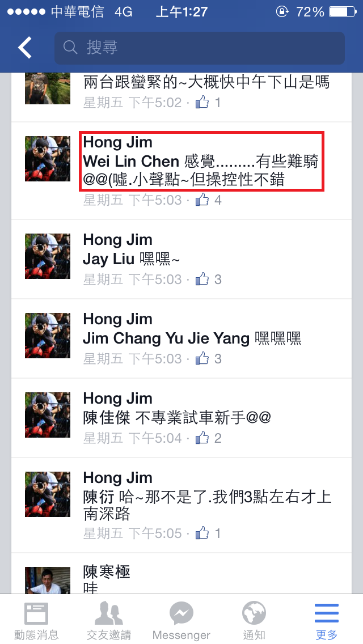Tap thumbs-up on 南深路 comment
Screen dimensions: 363x644
pos(202,533)
